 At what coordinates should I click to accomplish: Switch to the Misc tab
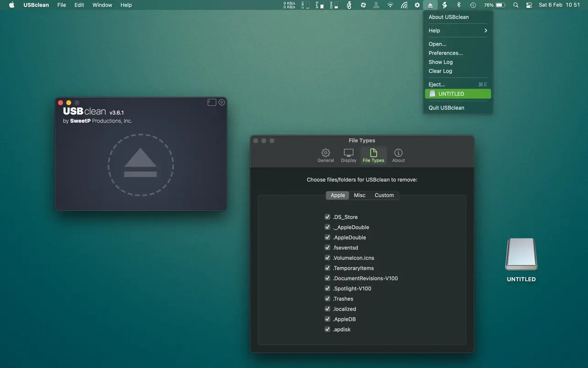[x=359, y=195]
